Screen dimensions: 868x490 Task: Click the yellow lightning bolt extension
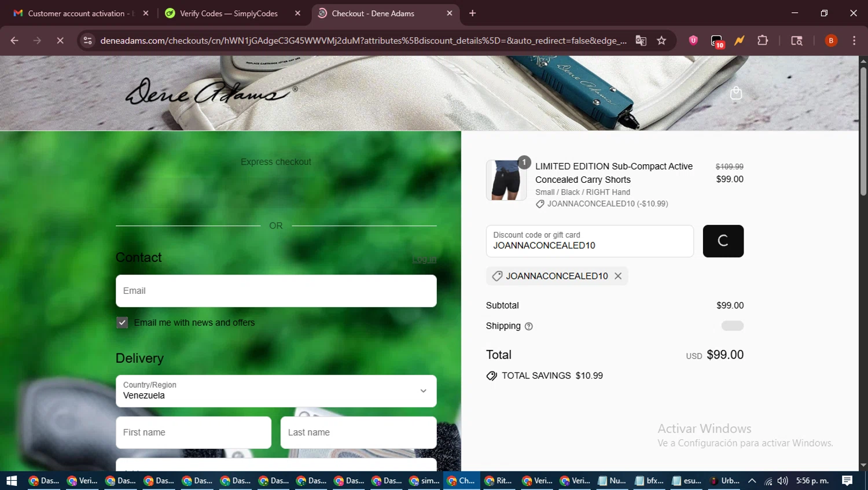[740, 40]
